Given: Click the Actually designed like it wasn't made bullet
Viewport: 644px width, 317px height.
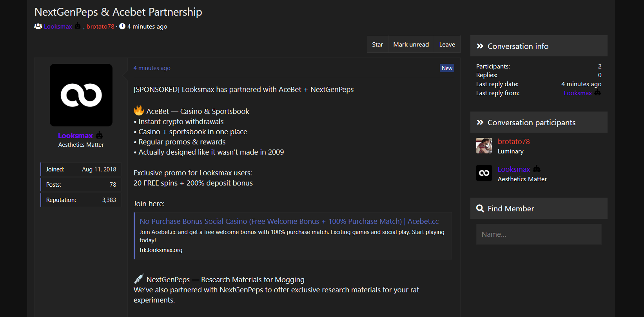Looking at the screenshot, I should tap(209, 152).
